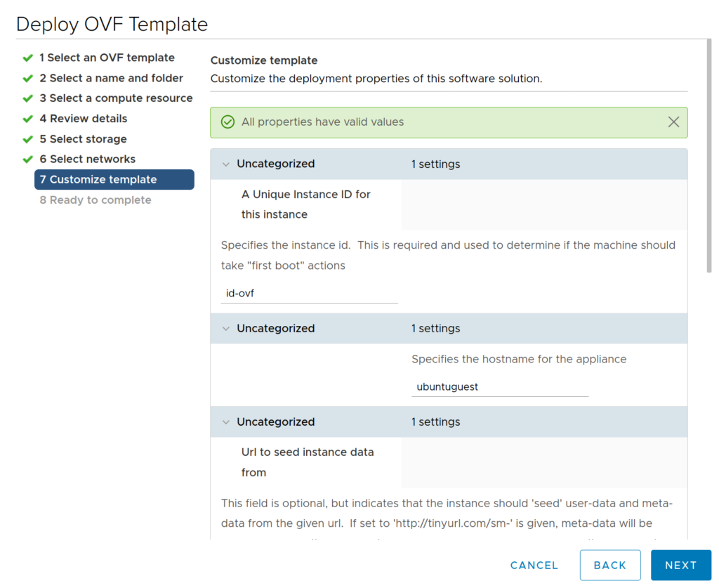Dismiss the valid values notification banner
The image size is (719, 588).
(673, 122)
